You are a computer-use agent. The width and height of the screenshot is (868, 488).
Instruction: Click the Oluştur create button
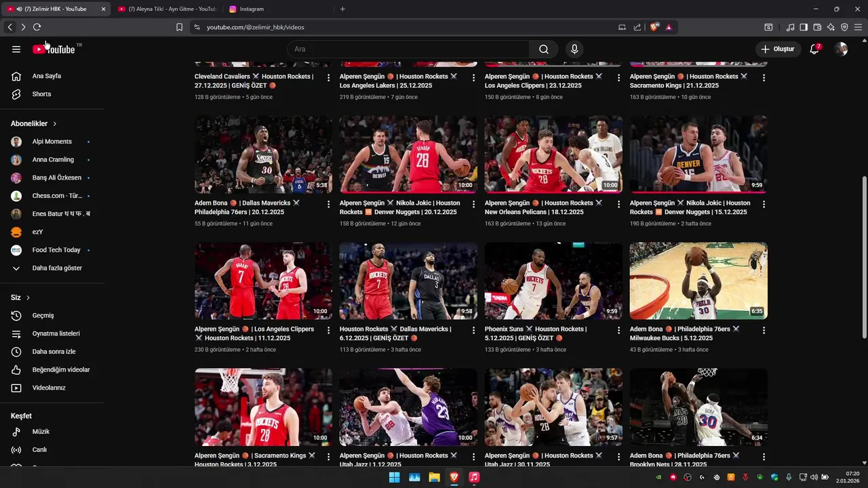point(778,49)
